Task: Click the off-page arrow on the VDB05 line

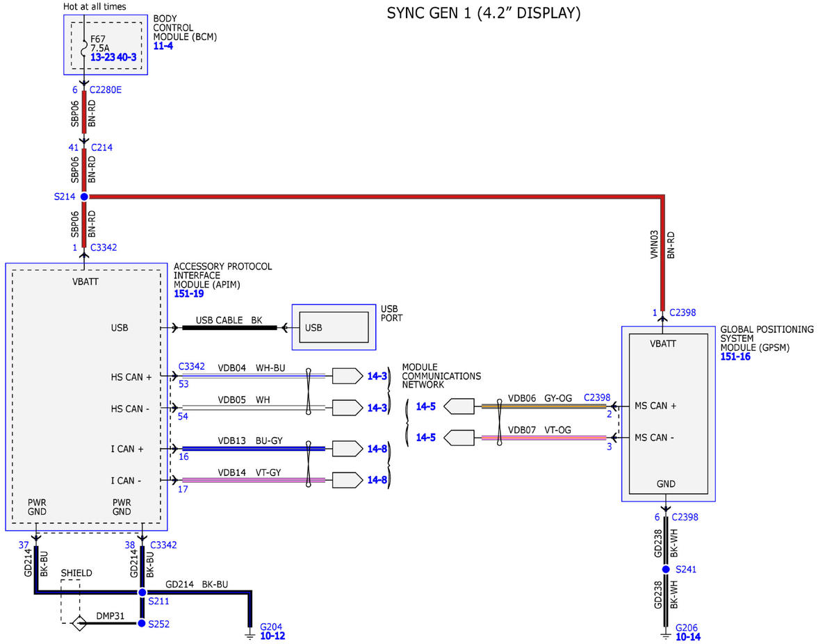Action: click(347, 407)
